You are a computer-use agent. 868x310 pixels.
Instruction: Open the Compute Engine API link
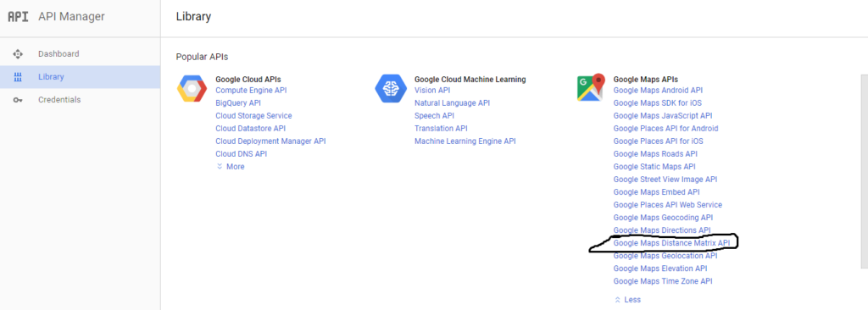pos(251,91)
